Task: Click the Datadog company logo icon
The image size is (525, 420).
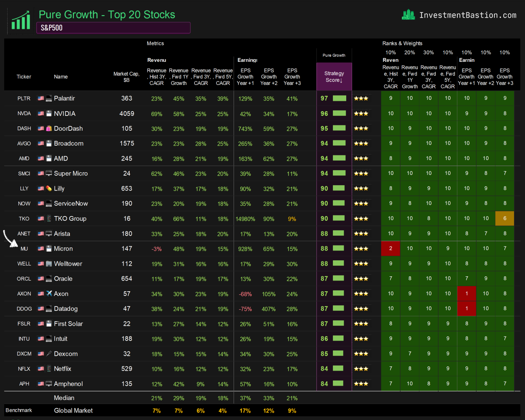Action: pyautogui.click(x=49, y=309)
